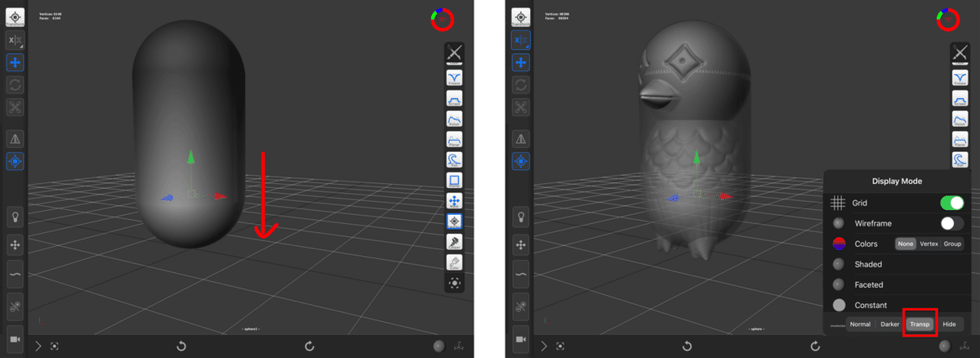
Task: Select blue move-arrows tool, left screenshot sidebar
Action: (x=16, y=62)
